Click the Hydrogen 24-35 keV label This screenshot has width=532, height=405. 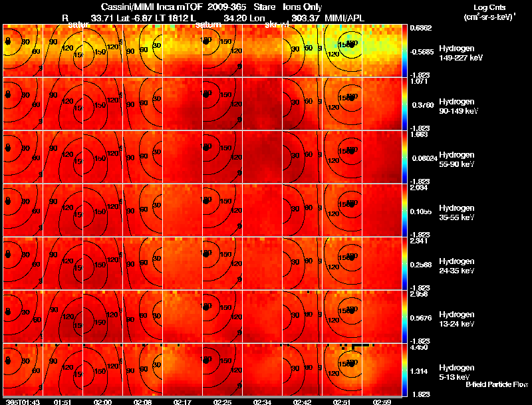pyautogui.click(x=457, y=266)
